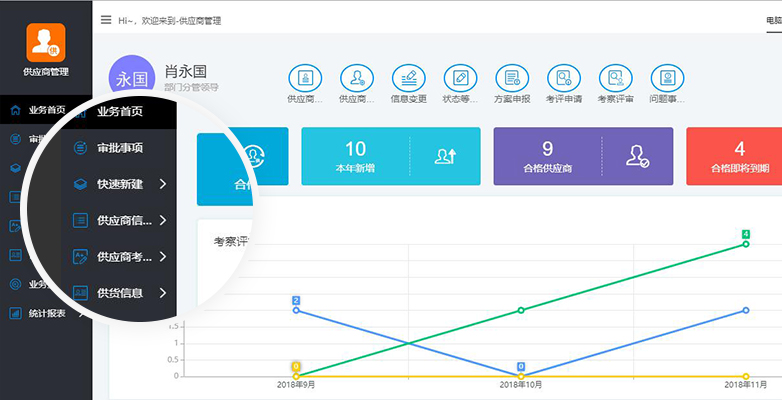Viewport: 782px width, 400px height.
Task: Expand the 供应商考… menu chevron
Action: tap(163, 256)
